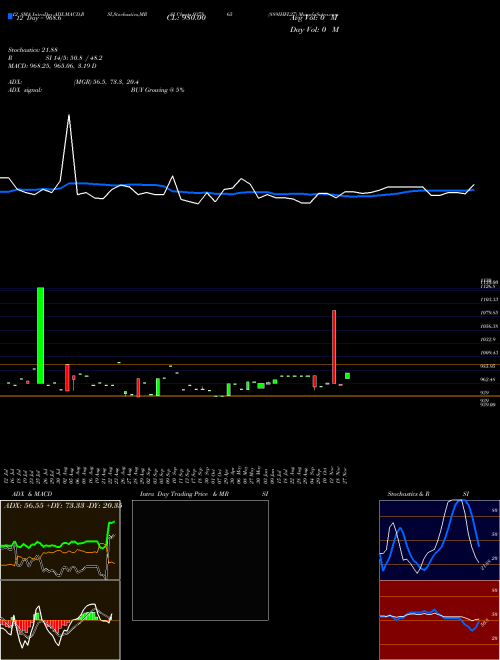
Task: Click the 'Intra Day Trading Price & MR' title
Action: click(x=184, y=494)
